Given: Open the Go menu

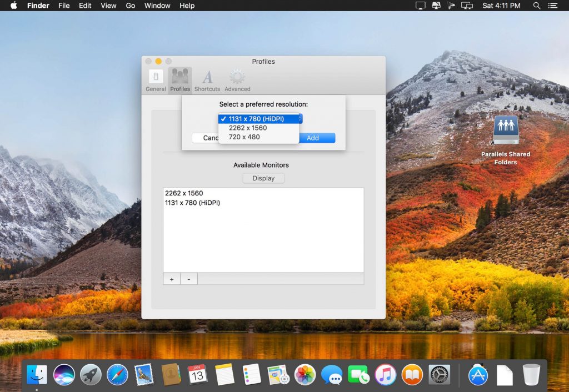Looking at the screenshot, I should (131, 6).
